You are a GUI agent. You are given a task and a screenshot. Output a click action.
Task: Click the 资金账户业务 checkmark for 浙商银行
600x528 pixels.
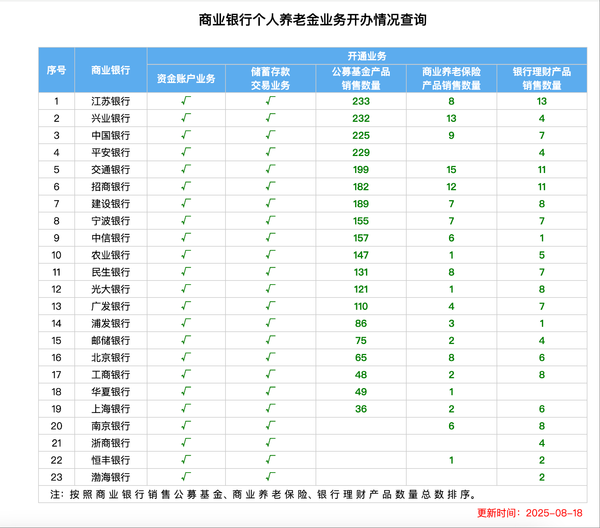pyautogui.click(x=186, y=442)
